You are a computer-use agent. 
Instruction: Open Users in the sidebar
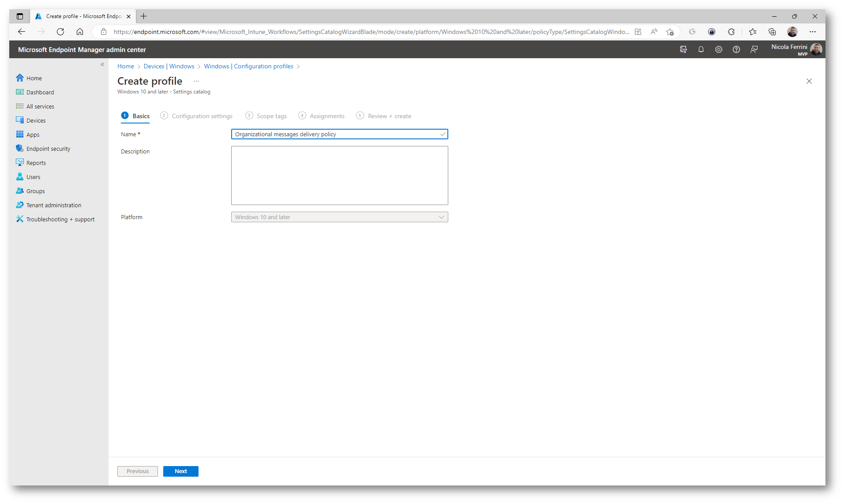(28, 177)
